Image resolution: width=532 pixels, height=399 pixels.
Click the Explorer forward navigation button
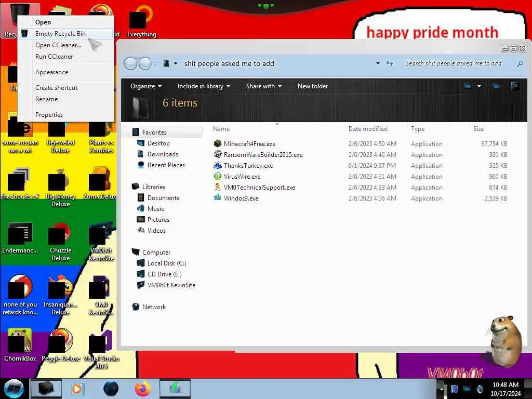pos(145,63)
